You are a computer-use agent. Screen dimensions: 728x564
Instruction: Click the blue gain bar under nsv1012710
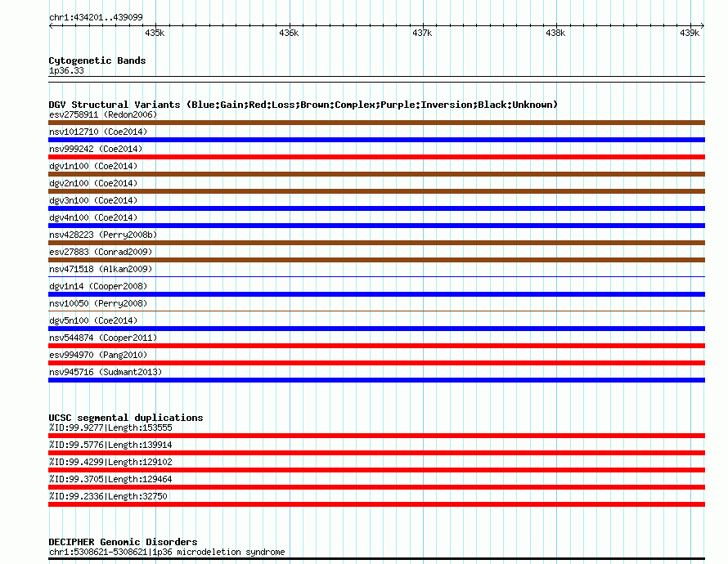[376, 140]
